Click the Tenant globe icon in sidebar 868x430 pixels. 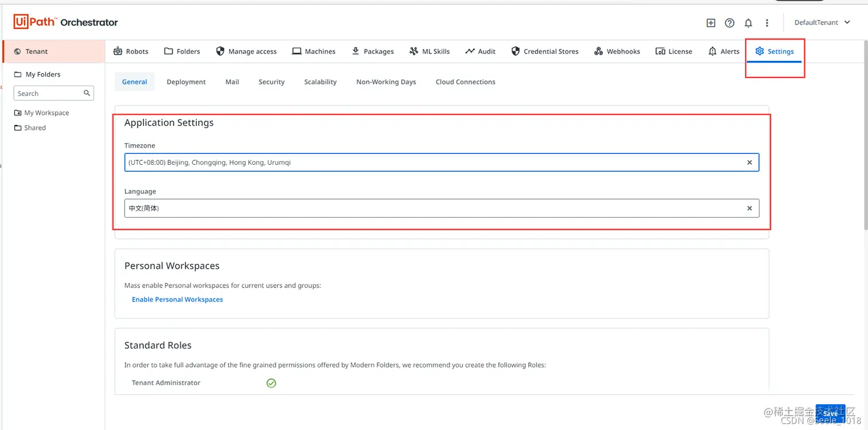click(x=17, y=52)
